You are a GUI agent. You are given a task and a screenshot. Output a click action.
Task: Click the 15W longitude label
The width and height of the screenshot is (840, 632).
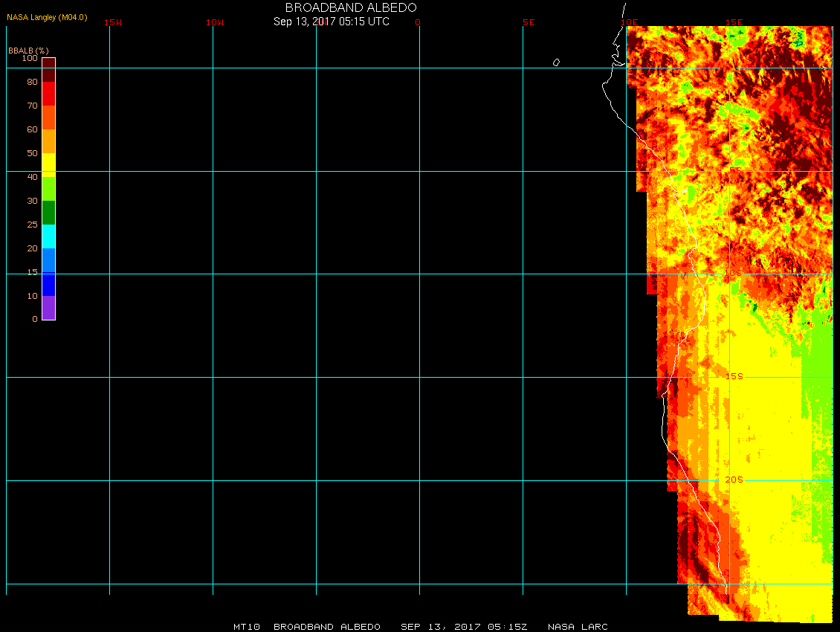[x=113, y=22]
